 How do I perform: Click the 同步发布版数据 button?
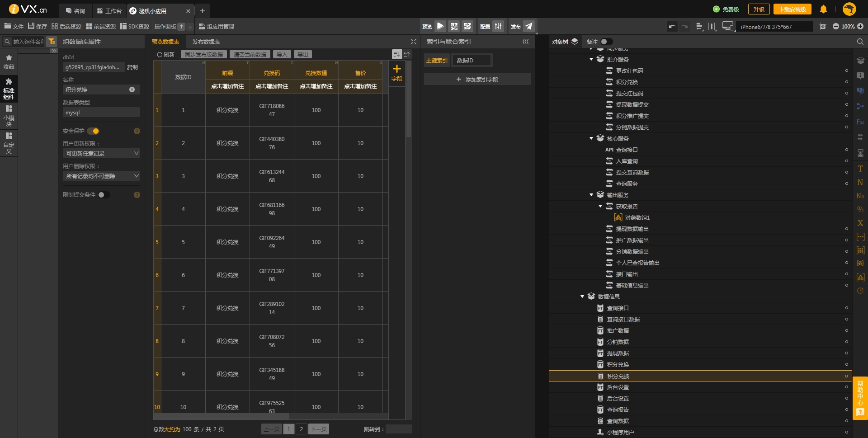pos(204,54)
